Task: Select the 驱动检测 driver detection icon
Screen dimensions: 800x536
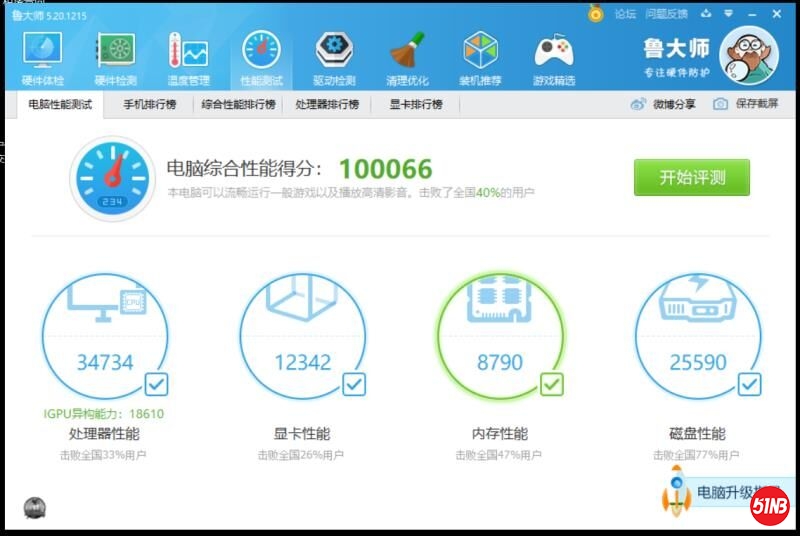Action: click(334, 57)
